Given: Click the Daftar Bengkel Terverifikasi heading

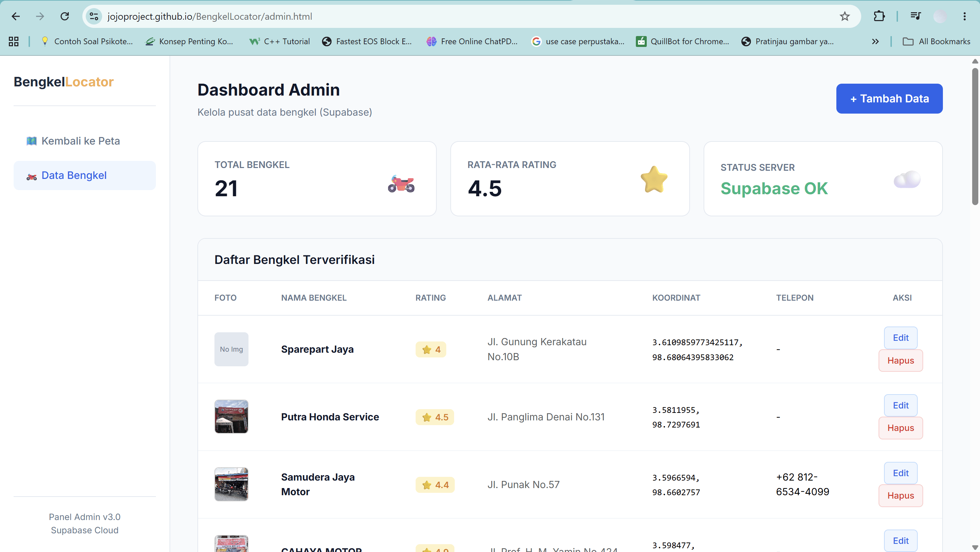Looking at the screenshot, I should tap(294, 260).
